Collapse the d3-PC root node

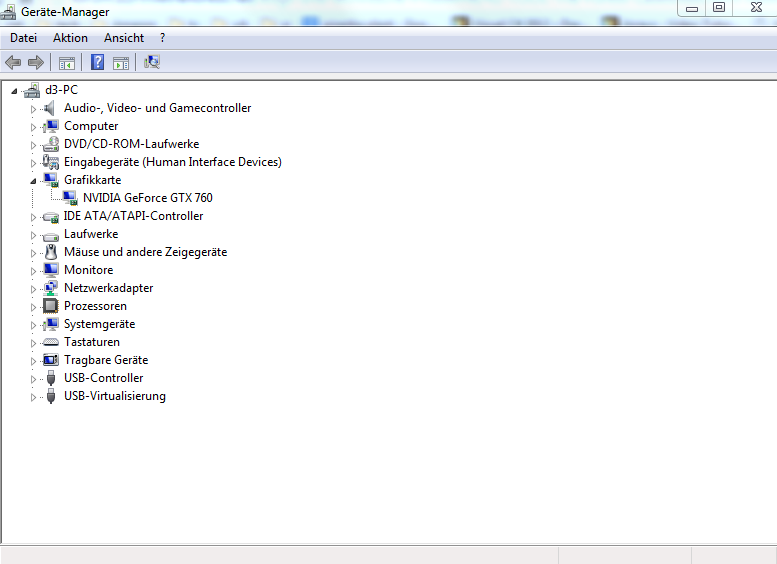tap(14, 91)
